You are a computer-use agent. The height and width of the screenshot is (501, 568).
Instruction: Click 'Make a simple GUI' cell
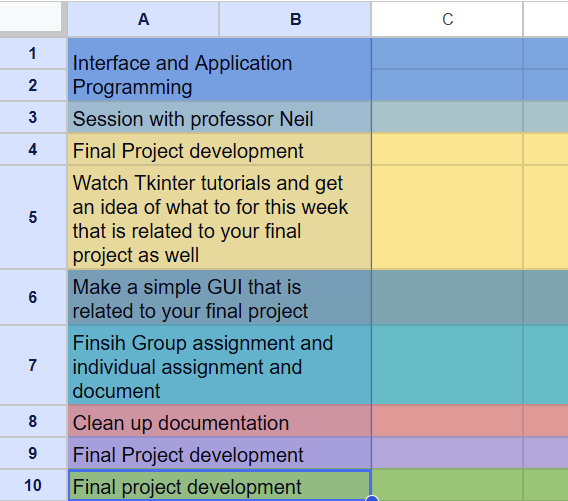[220, 297]
